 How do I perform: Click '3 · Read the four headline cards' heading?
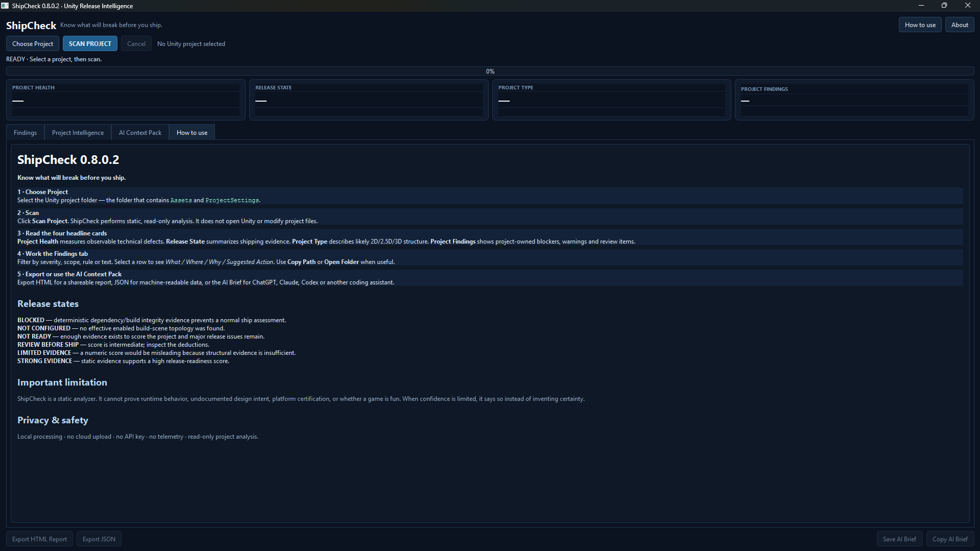(62, 233)
